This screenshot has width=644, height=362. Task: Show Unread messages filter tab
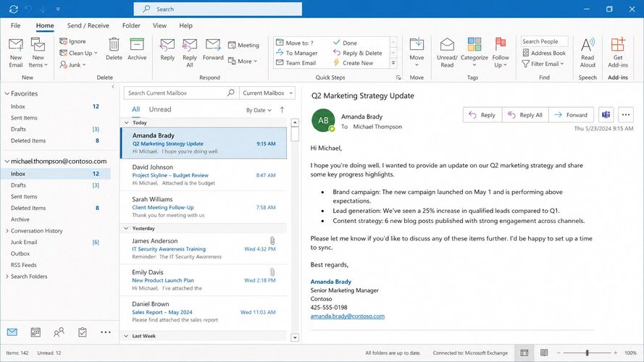[x=160, y=109]
